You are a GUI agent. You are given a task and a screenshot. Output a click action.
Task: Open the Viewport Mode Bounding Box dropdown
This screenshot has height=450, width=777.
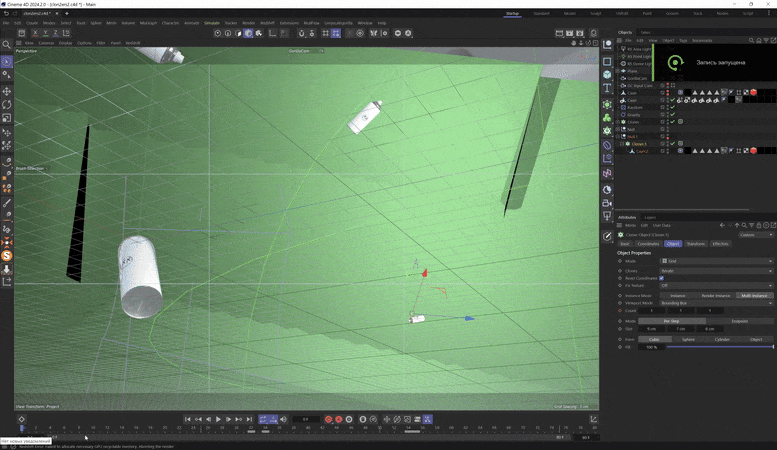coord(716,303)
